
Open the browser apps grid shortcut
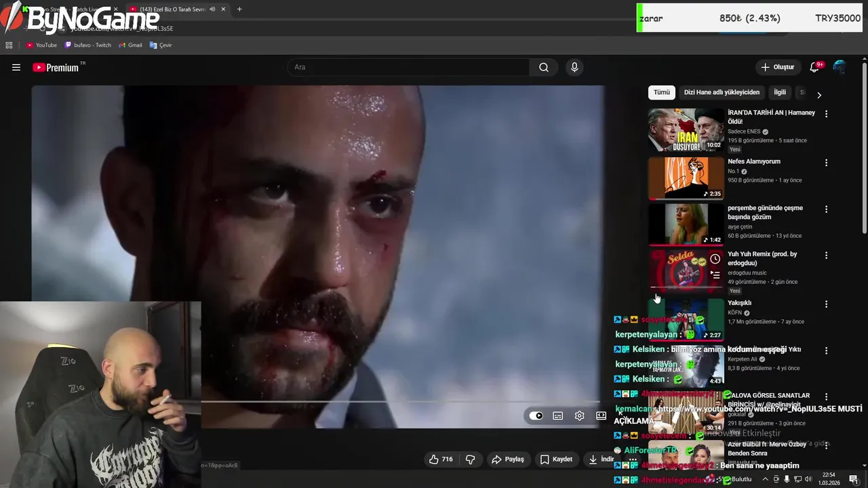point(9,45)
